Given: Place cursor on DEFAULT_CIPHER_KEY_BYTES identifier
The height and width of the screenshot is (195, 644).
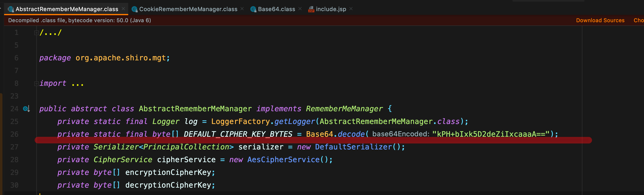Looking at the screenshot, I should (238, 134).
